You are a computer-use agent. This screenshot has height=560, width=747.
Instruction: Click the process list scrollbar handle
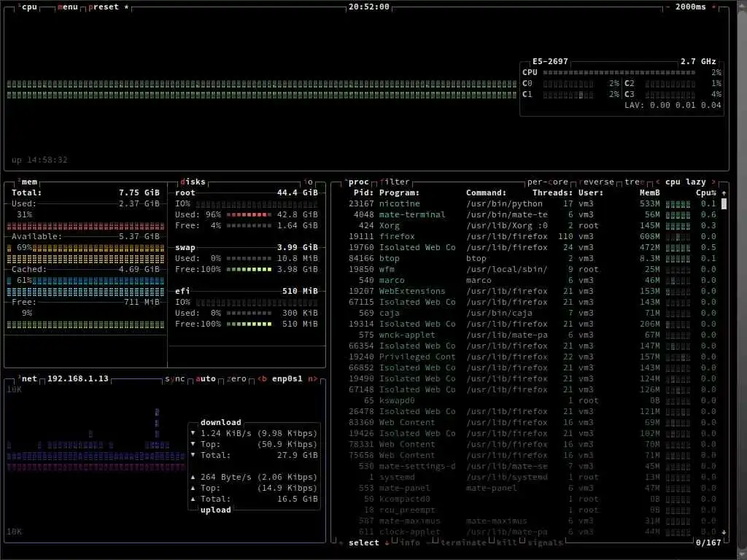point(724,204)
